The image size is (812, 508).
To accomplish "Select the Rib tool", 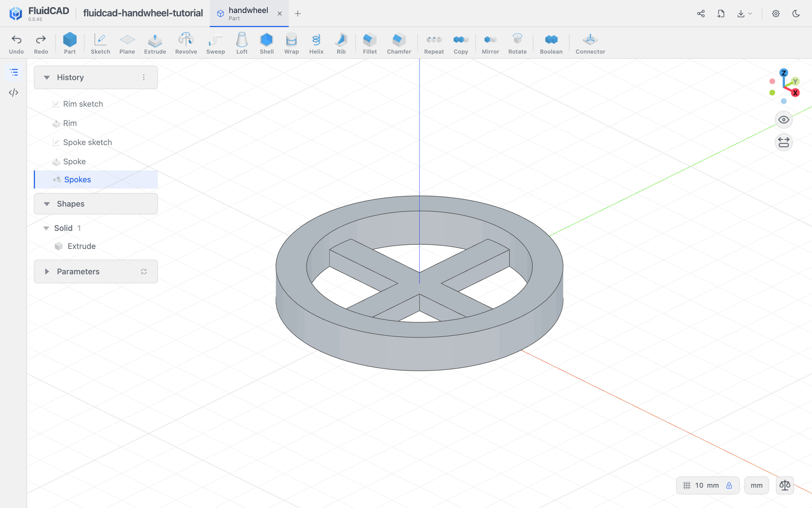I will click(341, 43).
